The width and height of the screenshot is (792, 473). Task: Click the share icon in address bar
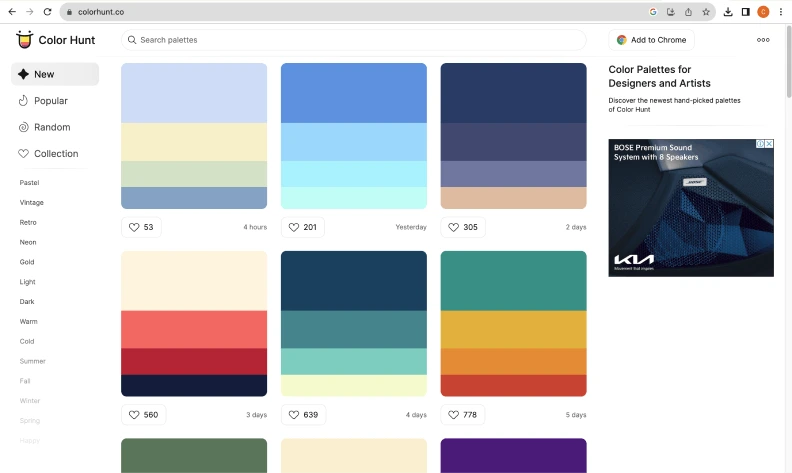tap(688, 12)
